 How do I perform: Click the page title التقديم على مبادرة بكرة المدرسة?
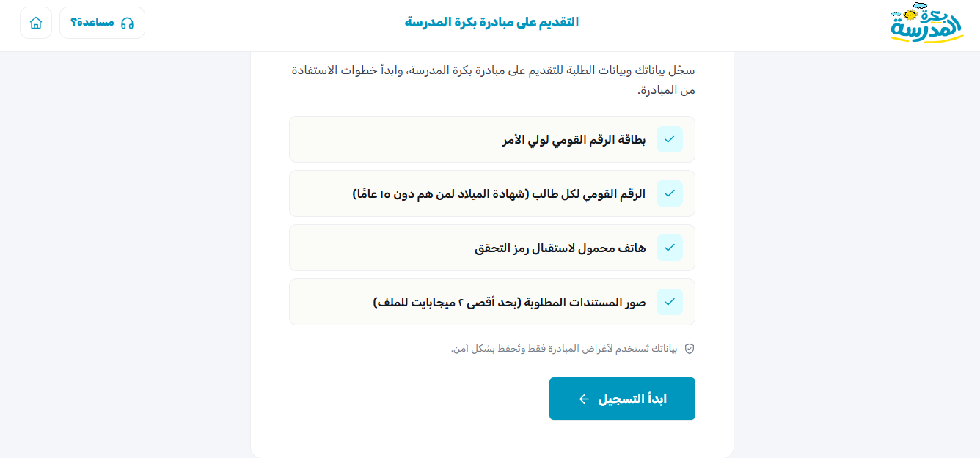491,23
